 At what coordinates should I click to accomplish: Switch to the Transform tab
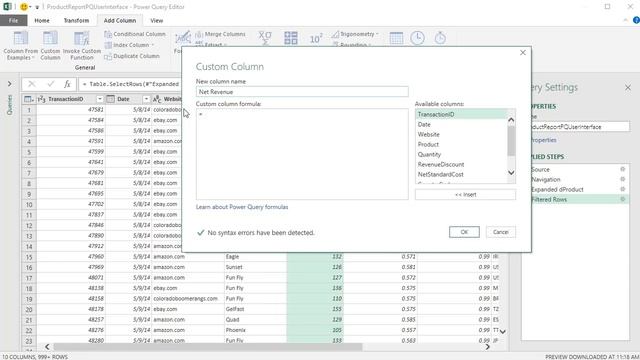tap(76, 20)
